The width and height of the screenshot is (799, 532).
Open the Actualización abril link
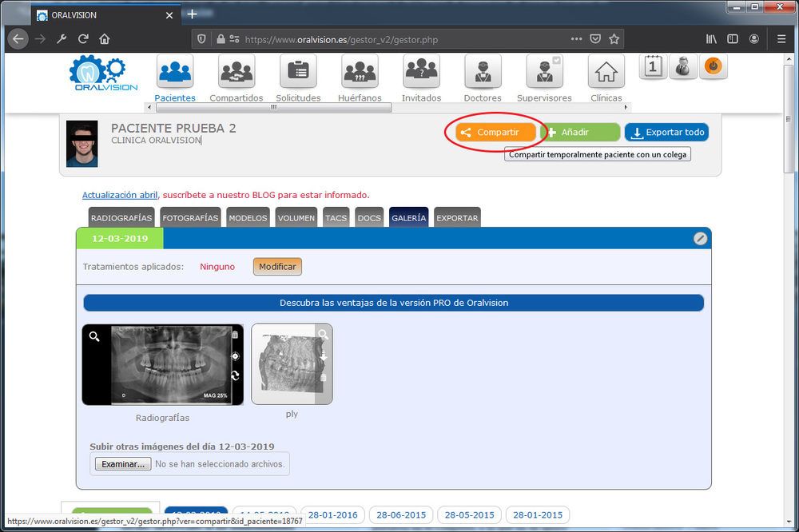click(120, 195)
